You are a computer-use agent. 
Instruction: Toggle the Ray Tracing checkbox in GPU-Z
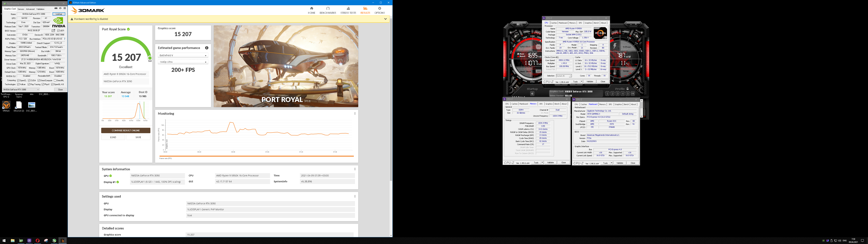point(29,85)
